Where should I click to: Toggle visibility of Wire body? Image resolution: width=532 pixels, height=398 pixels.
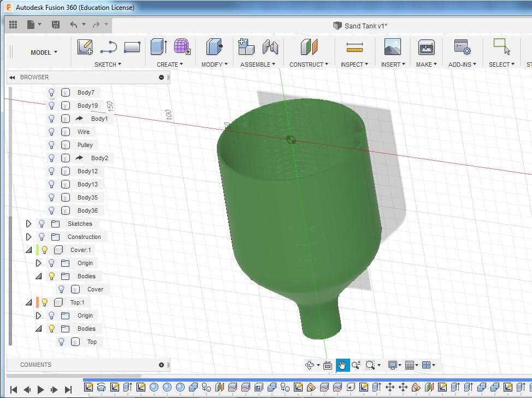pyautogui.click(x=52, y=132)
